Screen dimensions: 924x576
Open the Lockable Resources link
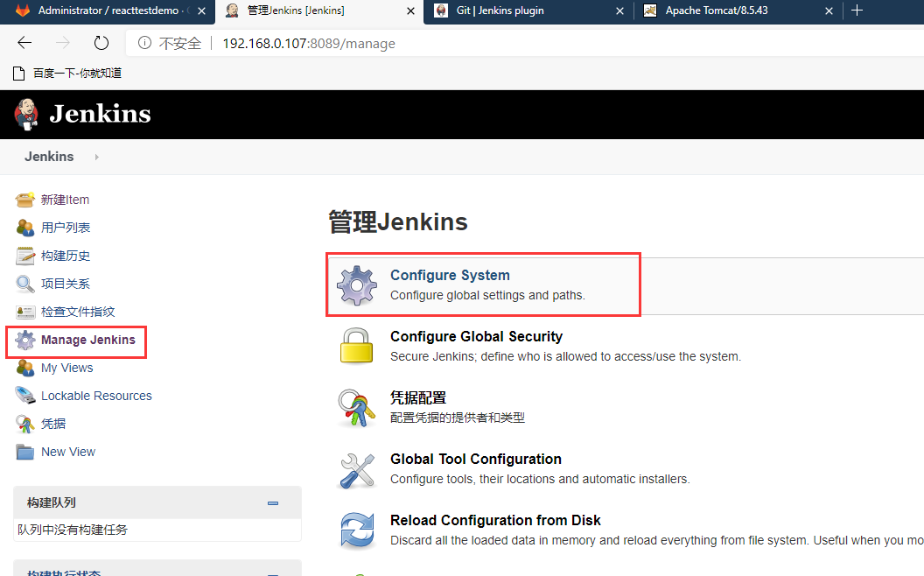[x=96, y=396]
